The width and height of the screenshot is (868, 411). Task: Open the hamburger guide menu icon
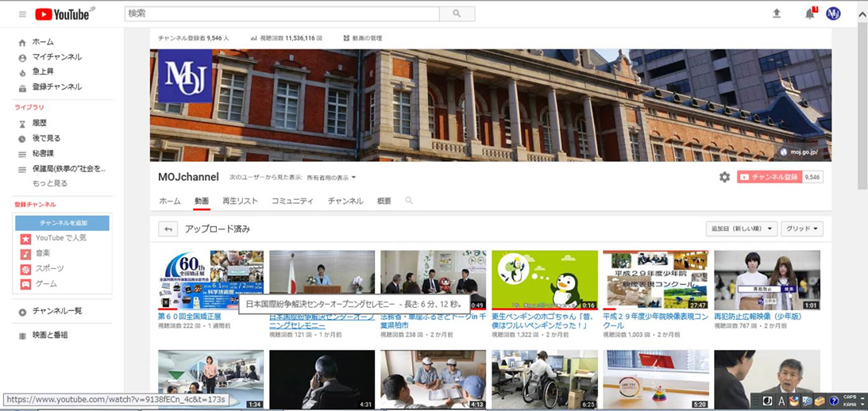pyautogui.click(x=22, y=13)
